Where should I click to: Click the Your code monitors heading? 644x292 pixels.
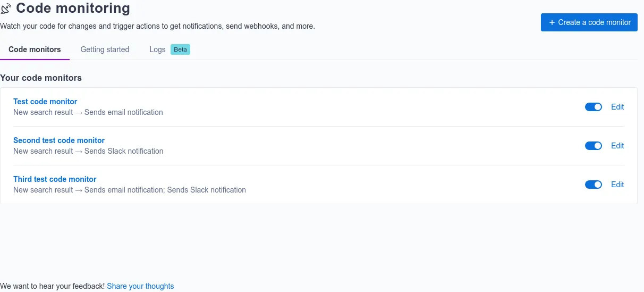point(41,78)
